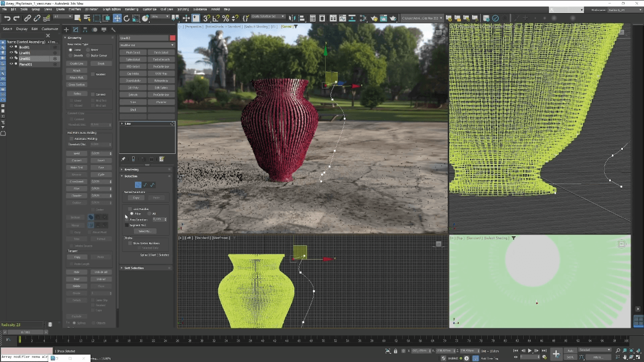Select the Linear vertex type radio
Screen dimensions: 644x362
[x=71, y=50]
